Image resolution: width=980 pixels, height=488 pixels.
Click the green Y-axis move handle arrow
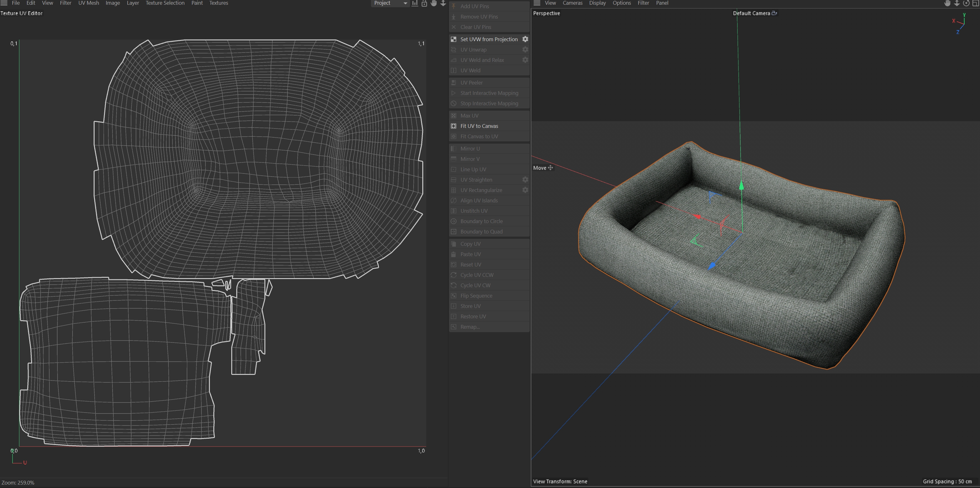pyautogui.click(x=741, y=186)
